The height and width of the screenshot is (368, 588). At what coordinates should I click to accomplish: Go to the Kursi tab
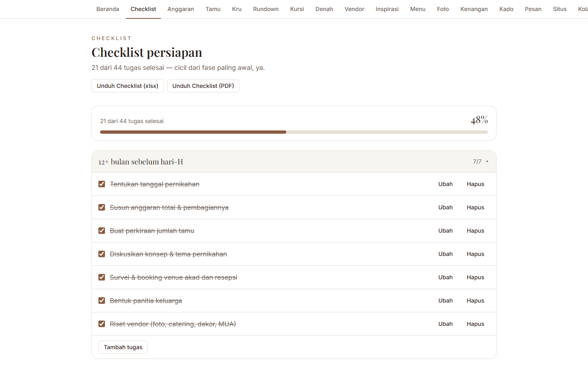tap(297, 9)
